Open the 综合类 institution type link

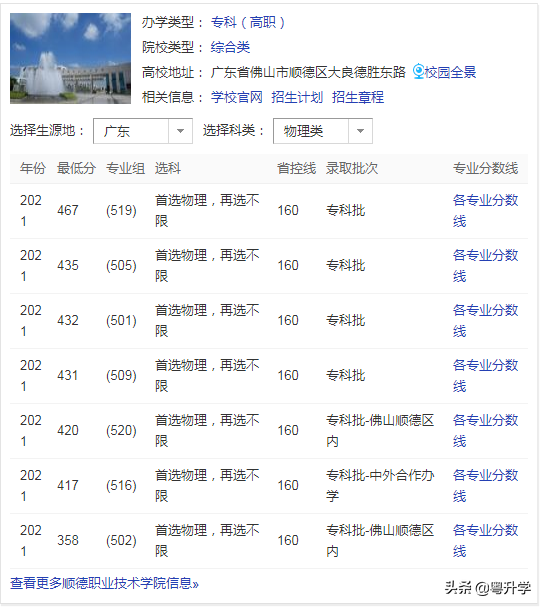point(230,47)
